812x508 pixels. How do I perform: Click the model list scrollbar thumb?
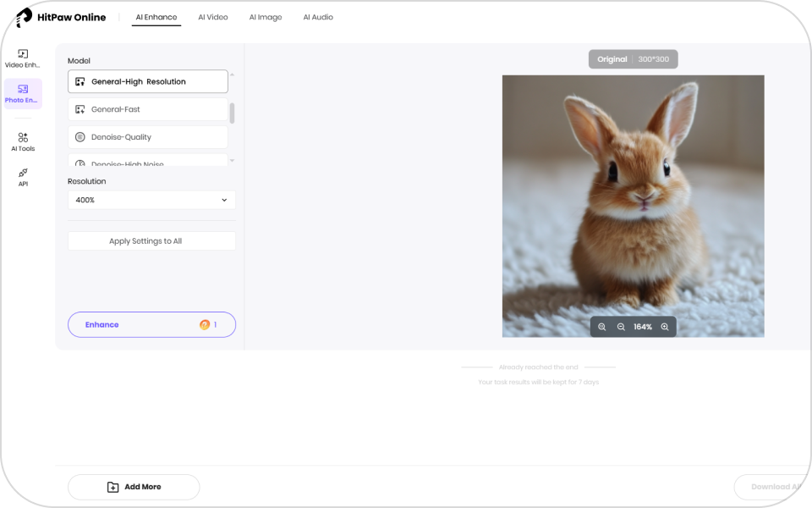pos(232,113)
